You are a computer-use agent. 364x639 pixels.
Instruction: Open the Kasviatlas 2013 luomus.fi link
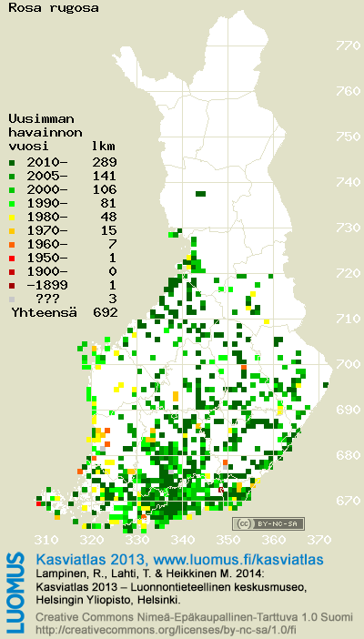tap(180, 559)
